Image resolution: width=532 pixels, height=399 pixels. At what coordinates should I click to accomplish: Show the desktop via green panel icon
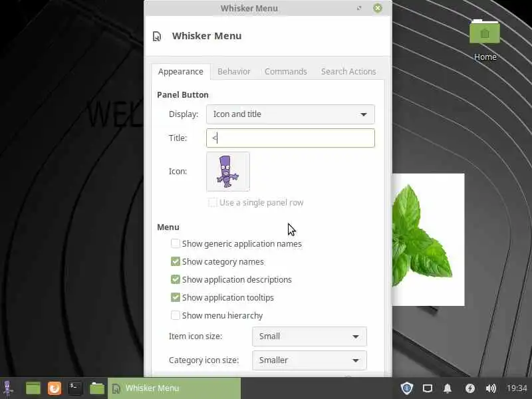pos(33,388)
